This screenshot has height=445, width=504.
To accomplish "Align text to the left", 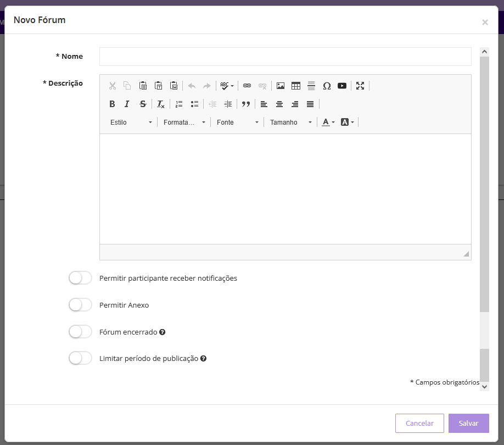I will (x=264, y=104).
